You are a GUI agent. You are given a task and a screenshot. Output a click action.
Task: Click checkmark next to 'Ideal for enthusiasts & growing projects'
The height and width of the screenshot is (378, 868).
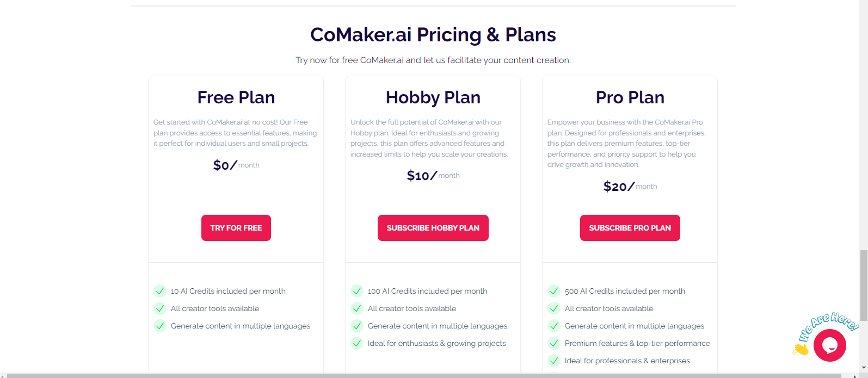tap(357, 343)
